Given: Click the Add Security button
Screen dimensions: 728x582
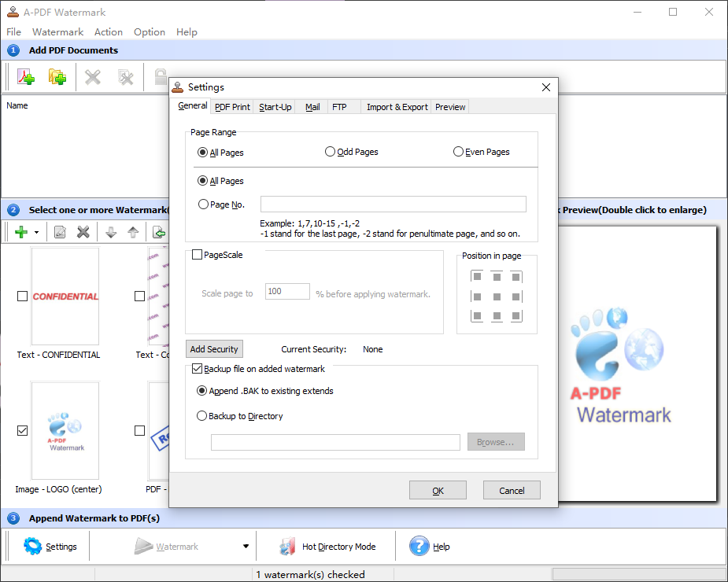Looking at the screenshot, I should (214, 349).
